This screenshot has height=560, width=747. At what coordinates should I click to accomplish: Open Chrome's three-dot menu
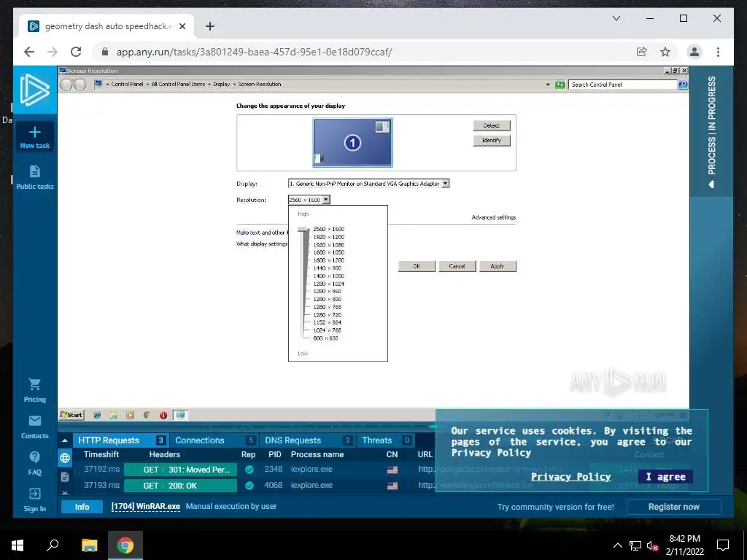pos(718,52)
